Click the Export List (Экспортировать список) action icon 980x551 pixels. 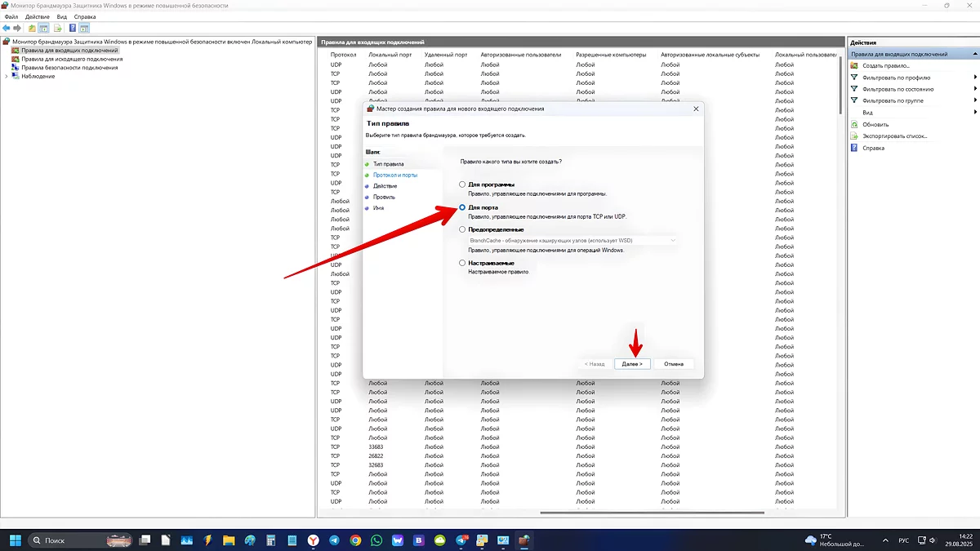click(855, 136)
